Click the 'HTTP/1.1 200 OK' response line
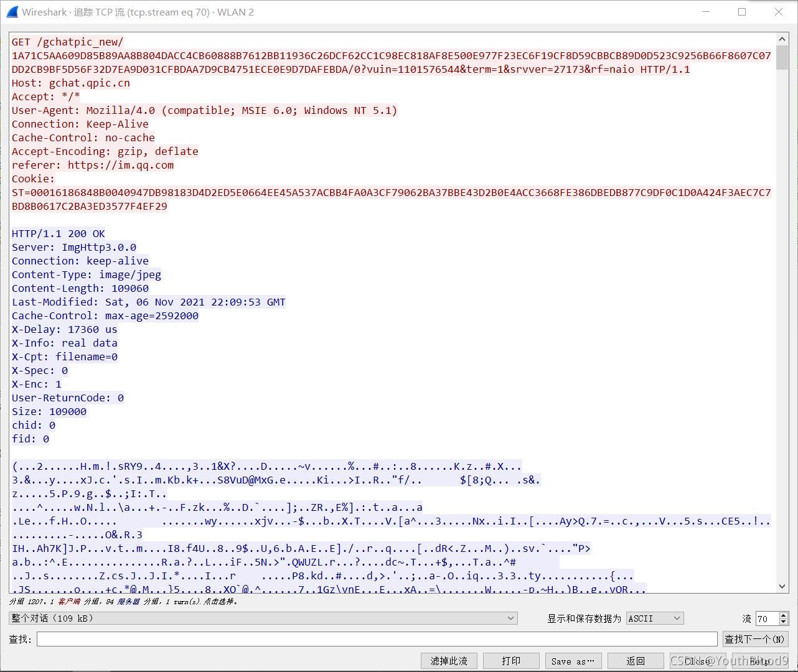The height and width of the screenshot is (672, 798). pos(59,233)
